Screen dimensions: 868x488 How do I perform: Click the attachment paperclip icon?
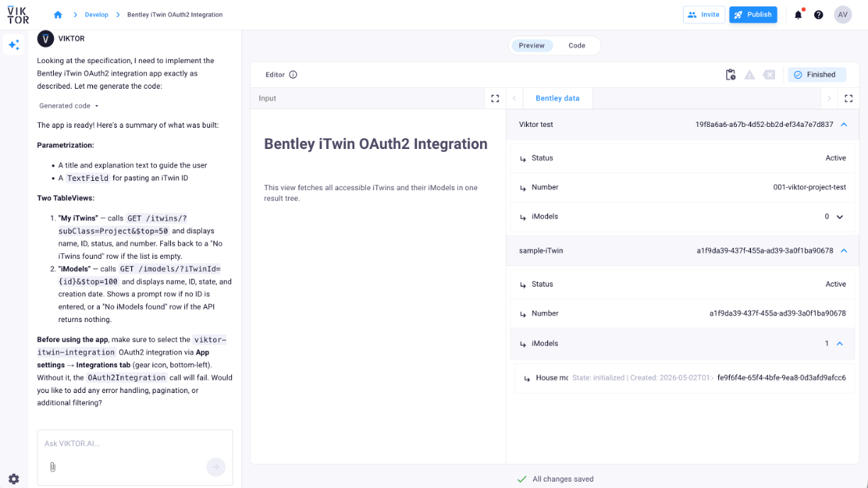pyautogui.click(x=52, y=467)
